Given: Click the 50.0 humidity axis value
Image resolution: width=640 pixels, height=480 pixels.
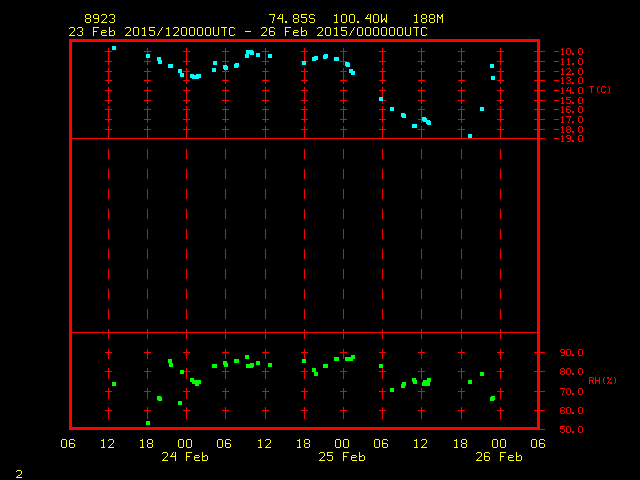Looking at the screenshot, I should 571,430.
